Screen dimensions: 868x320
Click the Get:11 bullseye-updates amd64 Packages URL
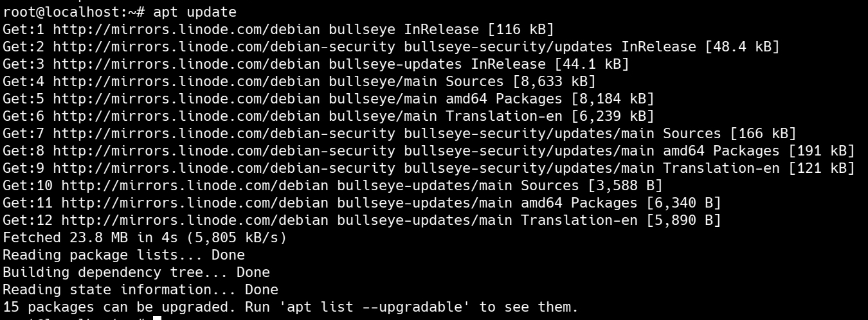click(195, 202)
